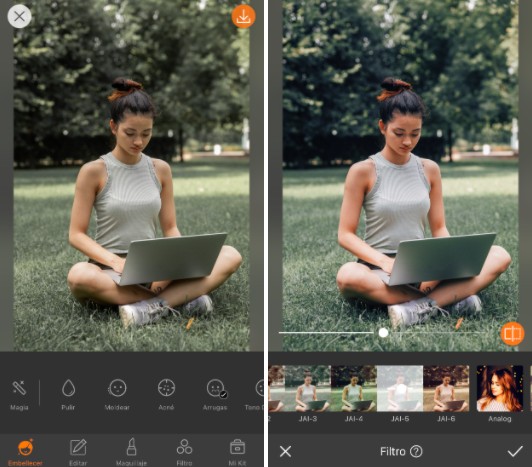Select the Magia magic wand tool
Screen dimensions: 532x467
(x=19, y=395)
